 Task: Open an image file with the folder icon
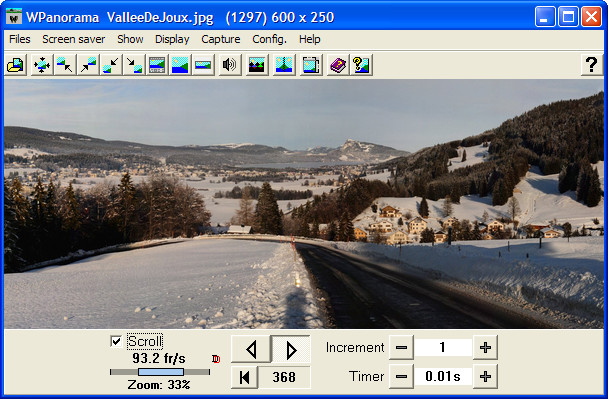pyautogui.click(x=16, y=65)
